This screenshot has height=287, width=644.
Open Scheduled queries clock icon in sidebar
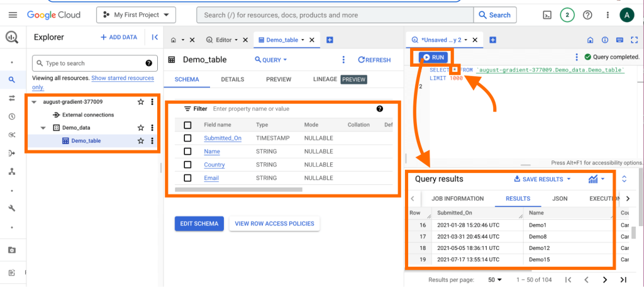[12, 116]
